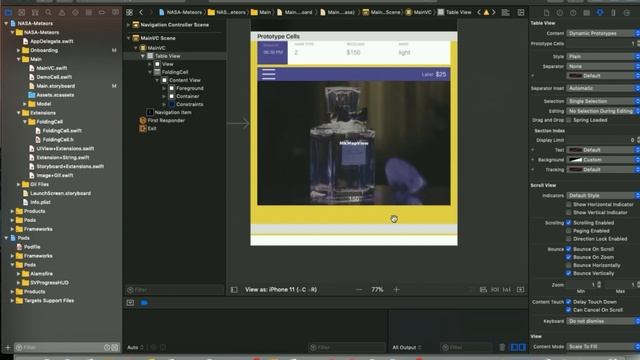Hide the debug area button

pos(130,302)
